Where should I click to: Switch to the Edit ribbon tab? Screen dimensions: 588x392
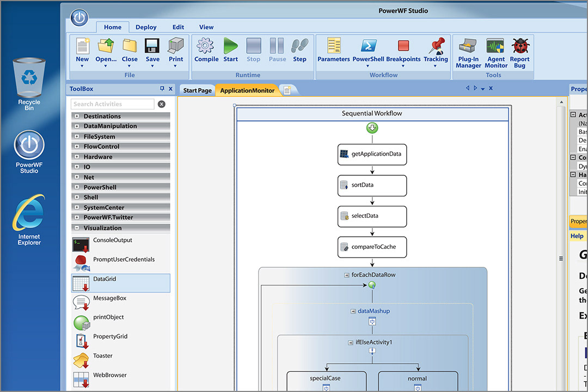click(178, 27)
